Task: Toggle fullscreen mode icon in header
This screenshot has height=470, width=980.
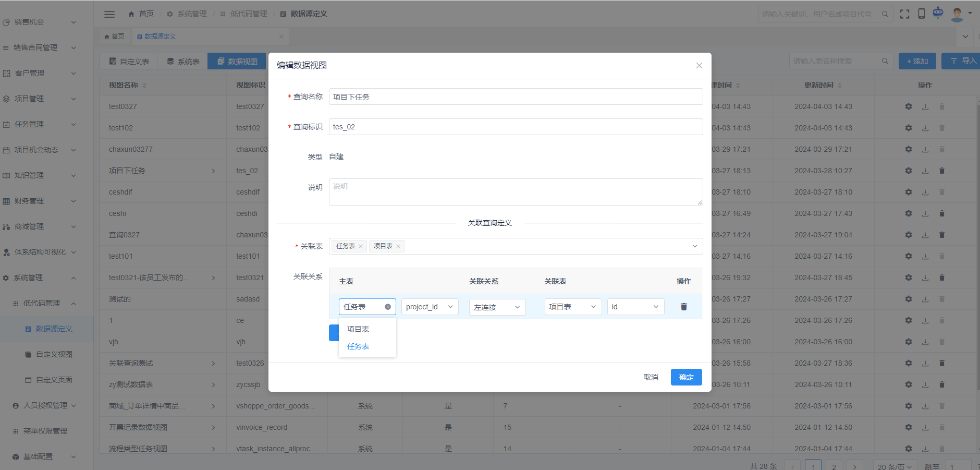Action: click(904, 14)
